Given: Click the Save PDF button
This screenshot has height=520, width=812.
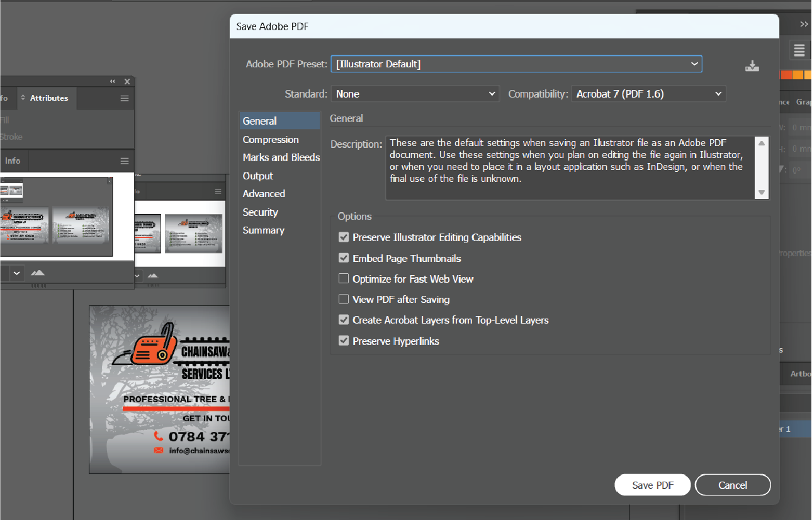Looking at the screenshot, I should point(653,485).
